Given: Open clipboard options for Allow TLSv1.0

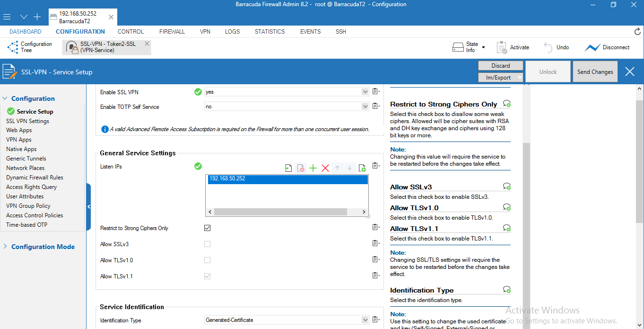Looking at the screenshot, I should 376,260.
